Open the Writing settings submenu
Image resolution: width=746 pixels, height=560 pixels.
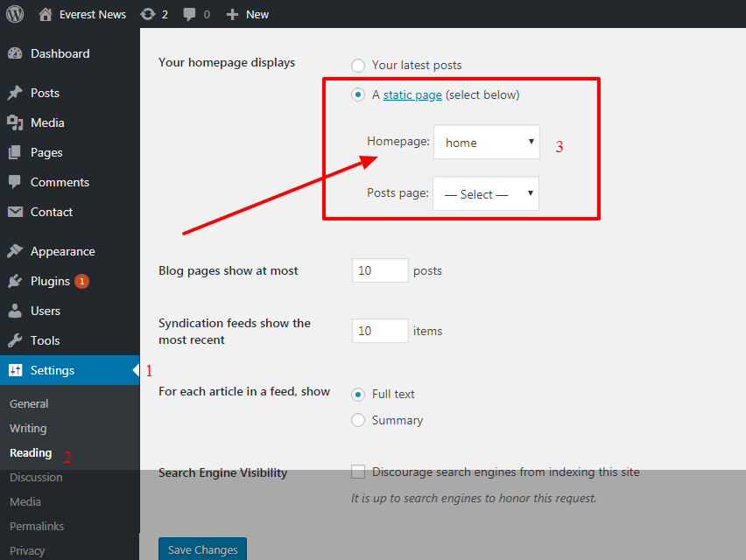pos(28,428)
